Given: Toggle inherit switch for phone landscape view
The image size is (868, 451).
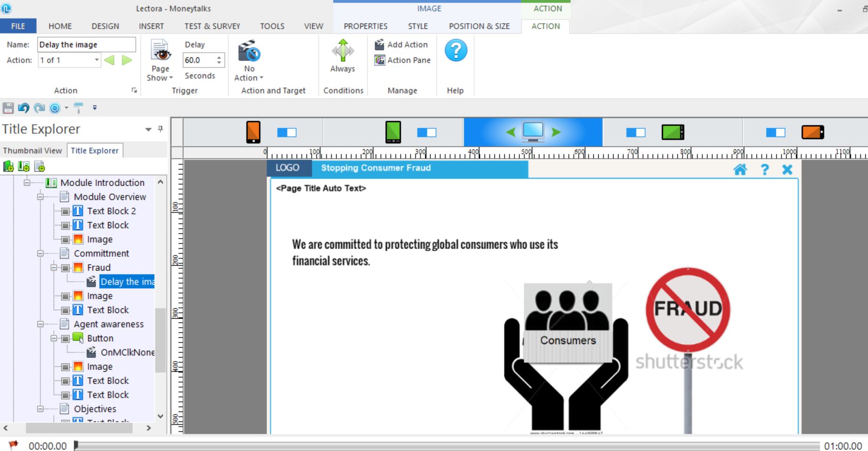Looking at the screenshot, I should point(775,132).
